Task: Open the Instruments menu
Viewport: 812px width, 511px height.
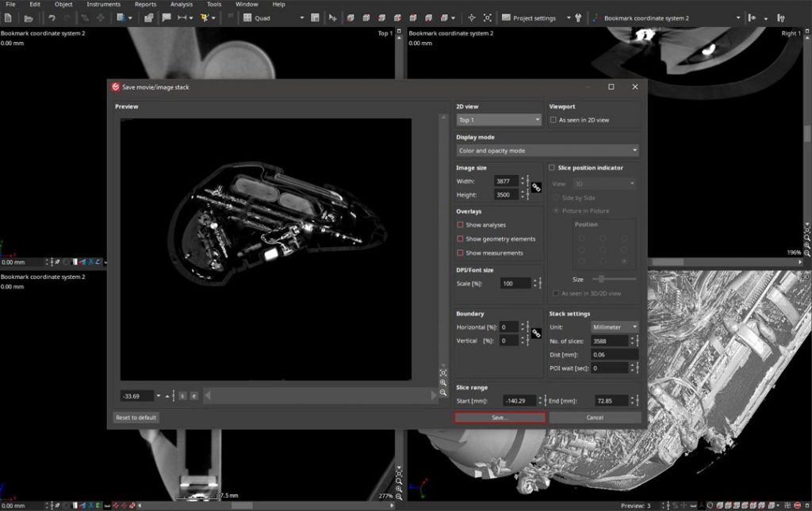Action: 104,4
